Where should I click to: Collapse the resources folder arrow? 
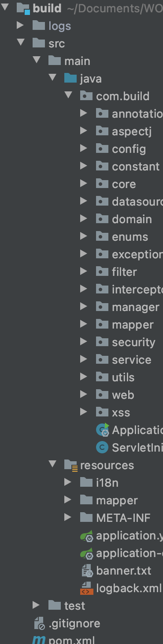tap(52, 464)
